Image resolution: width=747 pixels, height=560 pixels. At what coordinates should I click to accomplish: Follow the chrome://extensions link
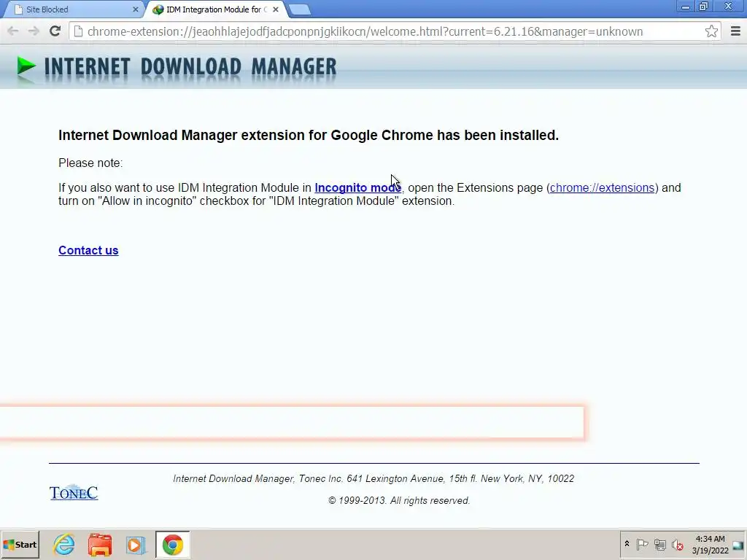point(602,187)
